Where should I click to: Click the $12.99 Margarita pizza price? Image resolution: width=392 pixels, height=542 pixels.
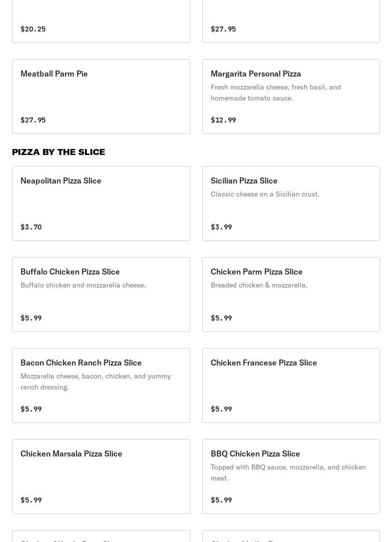pos(223,120)
